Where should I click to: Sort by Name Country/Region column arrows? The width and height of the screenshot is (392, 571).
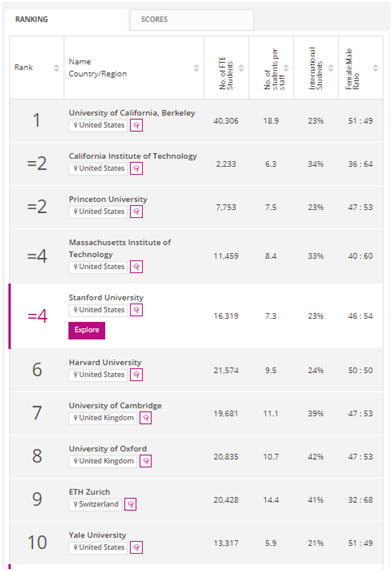pyautogui.click(x=196, y=68)
